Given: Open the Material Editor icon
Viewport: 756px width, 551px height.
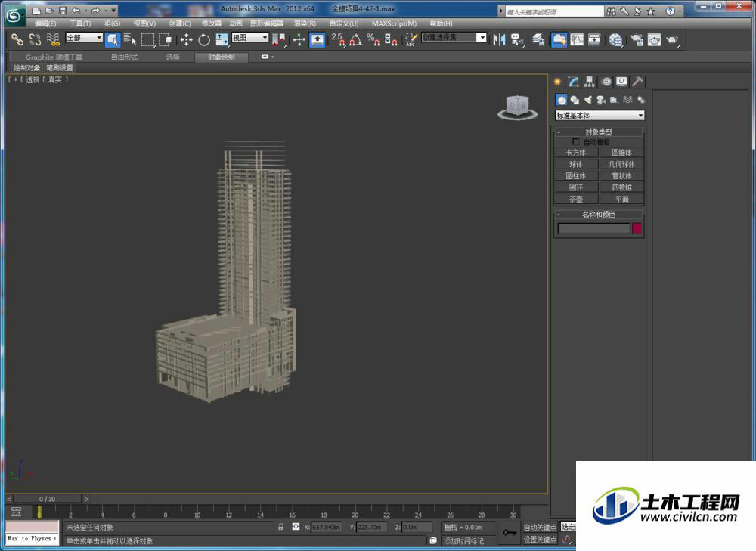Looking at the screenshot, I should (x=615, y=39).
